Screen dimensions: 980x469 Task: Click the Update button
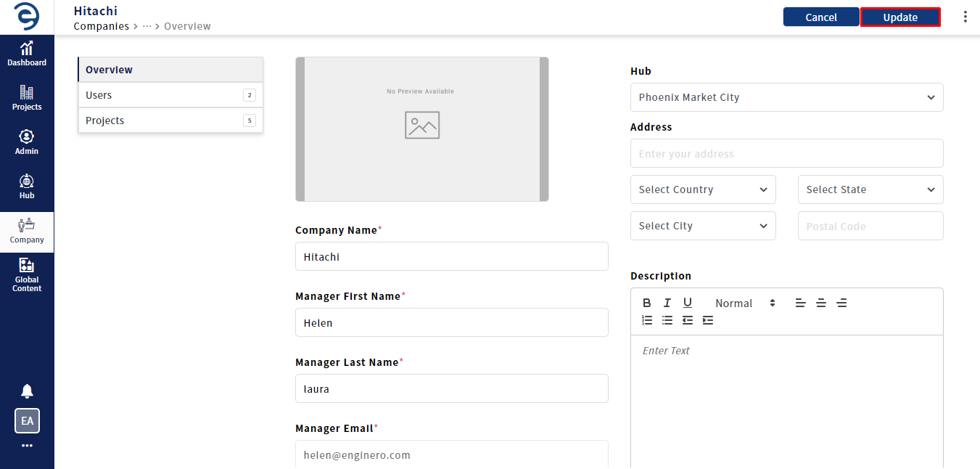pyautogui.click(x=900, y=17)
